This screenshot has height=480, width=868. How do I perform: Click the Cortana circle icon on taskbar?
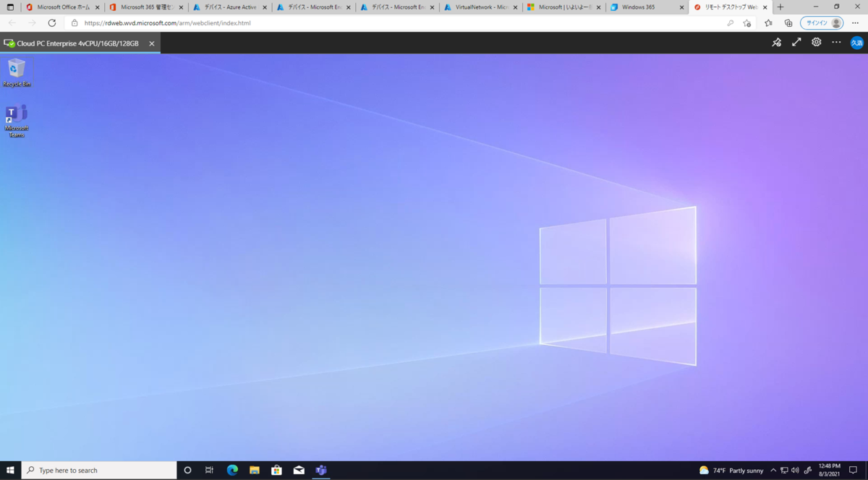pos(187,470)
